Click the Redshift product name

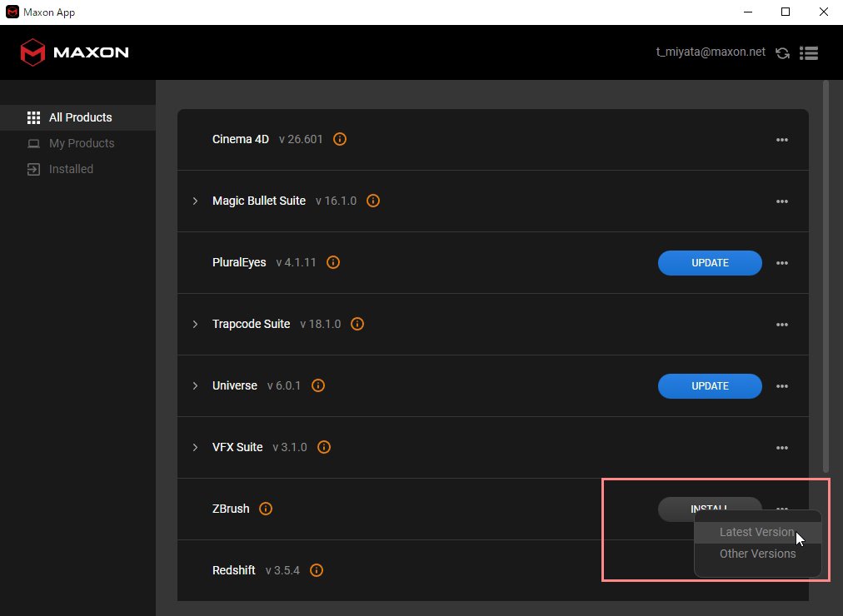click(x=234, y=570)
